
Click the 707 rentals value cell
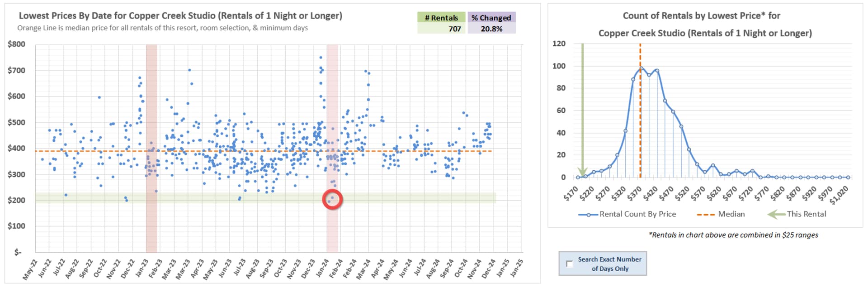point(441,29)
